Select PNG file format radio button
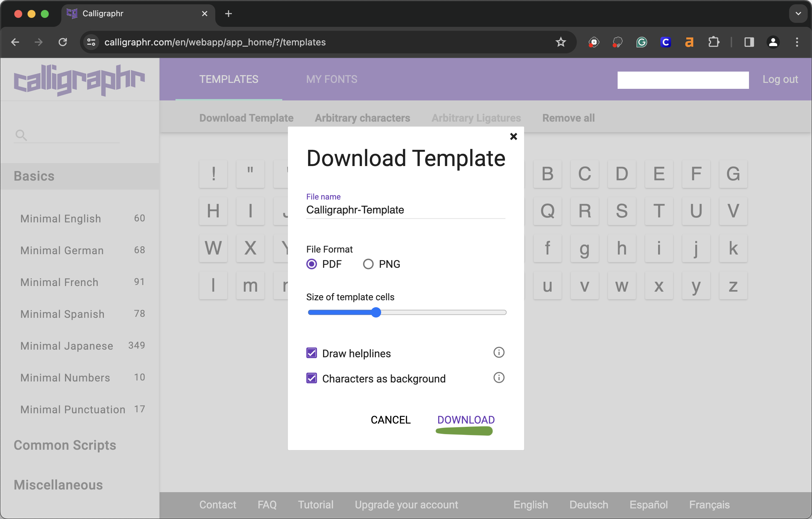This screenshot has height=519, width=812. click(368, 264)
